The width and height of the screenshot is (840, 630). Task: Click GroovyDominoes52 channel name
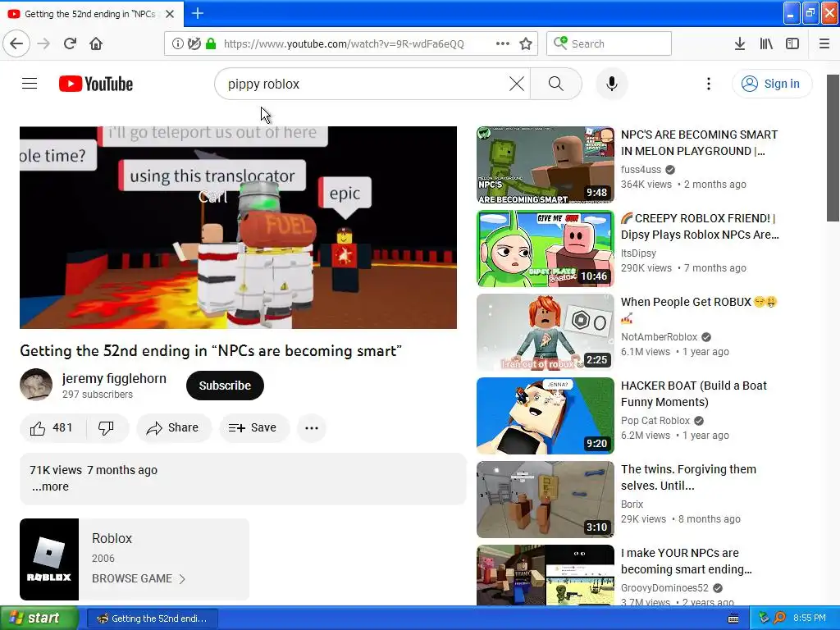[x=664, y=587]
